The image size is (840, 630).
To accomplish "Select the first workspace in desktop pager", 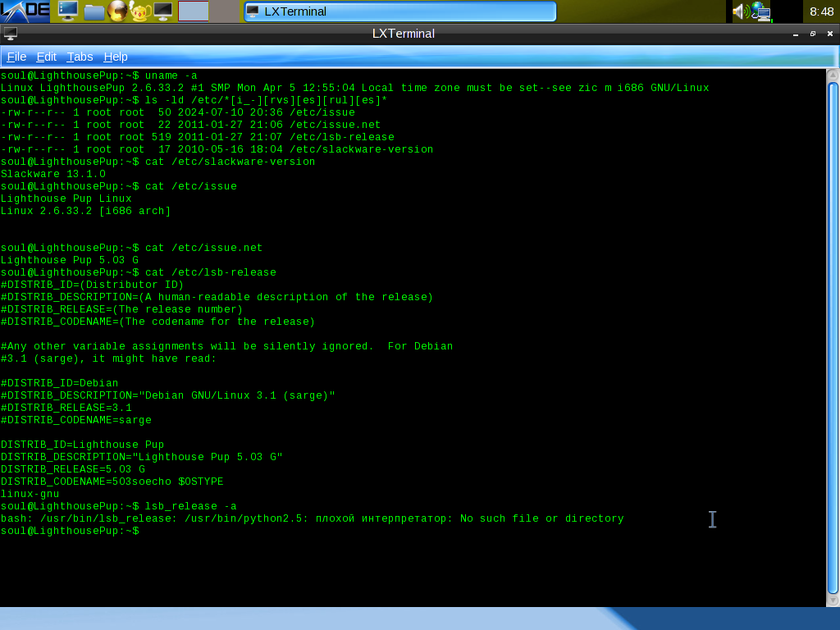I will pos(194,11).
